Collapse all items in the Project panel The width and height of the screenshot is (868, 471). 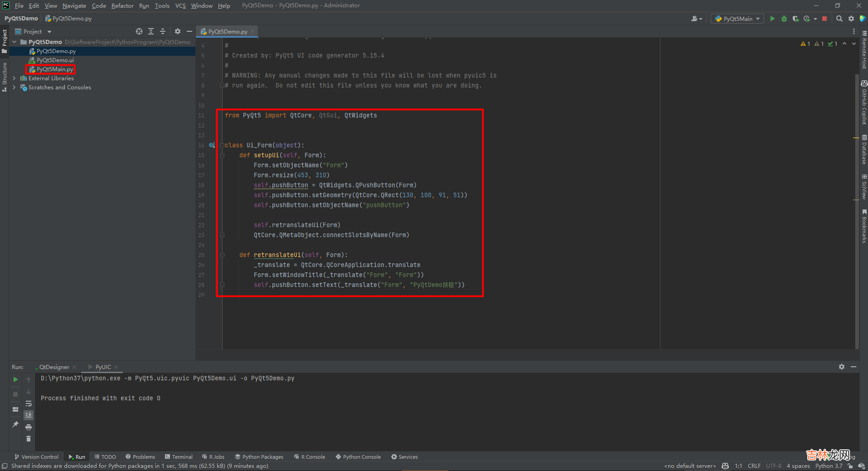pos(163,31)
